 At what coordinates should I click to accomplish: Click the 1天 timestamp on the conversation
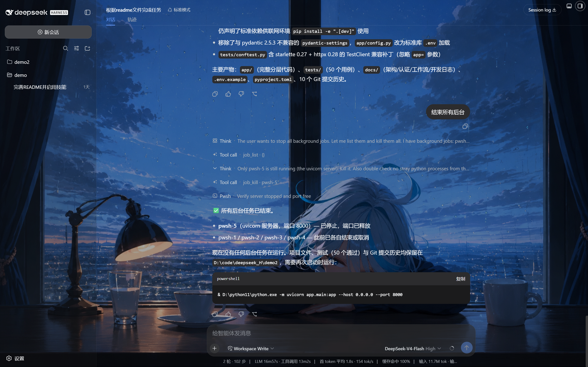(86, 87)
